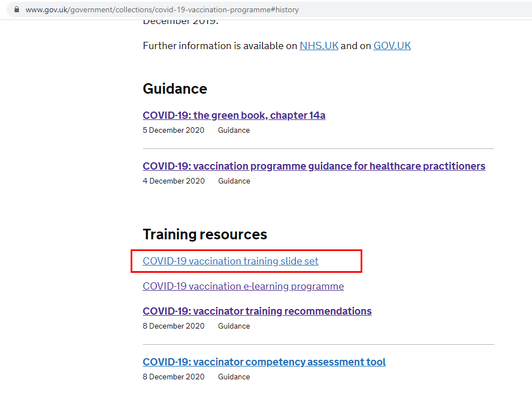
Task: Open COVID-19 vaccination training slide set link
Action: pos(231,261)
